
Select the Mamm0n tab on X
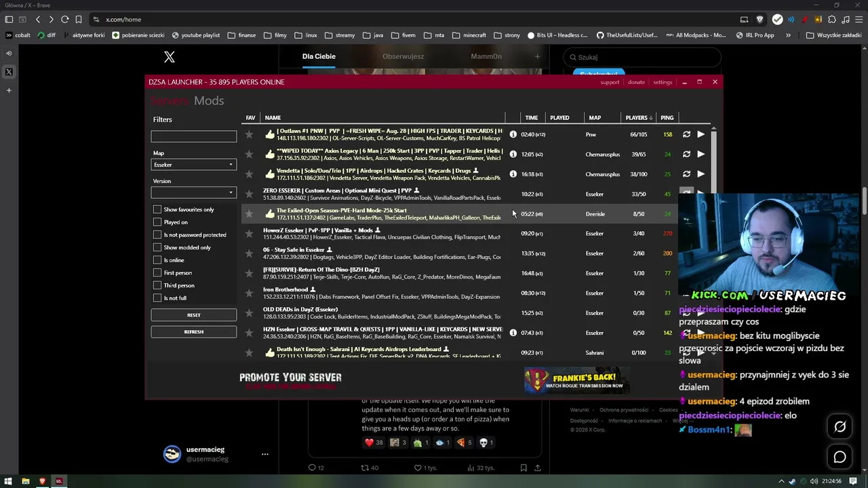pyautogui.click(x=486, y=56)
